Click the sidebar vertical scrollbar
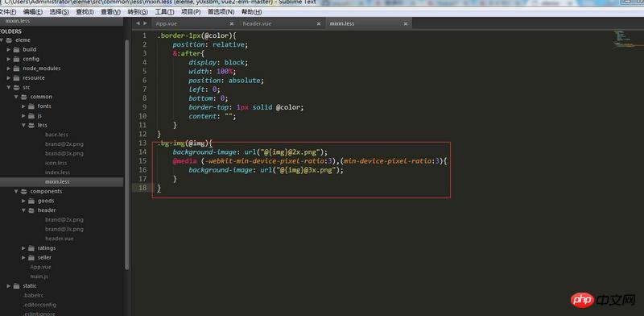 coord(127,154)
